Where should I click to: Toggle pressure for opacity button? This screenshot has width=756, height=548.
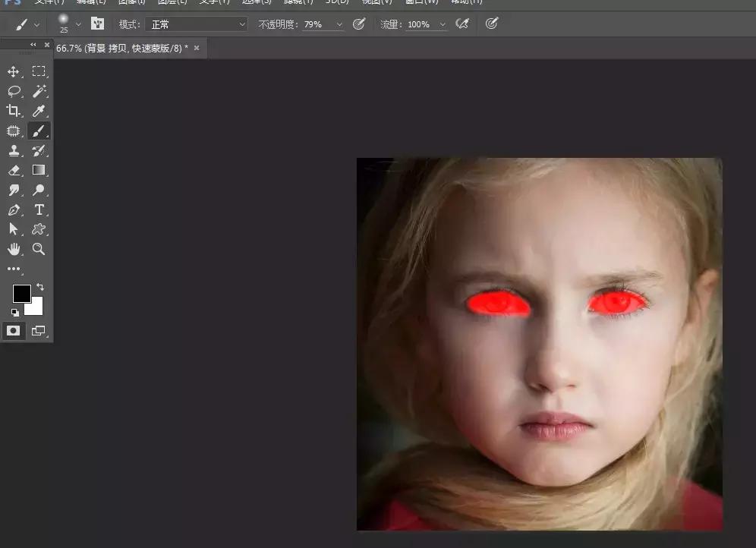point(359,24)
